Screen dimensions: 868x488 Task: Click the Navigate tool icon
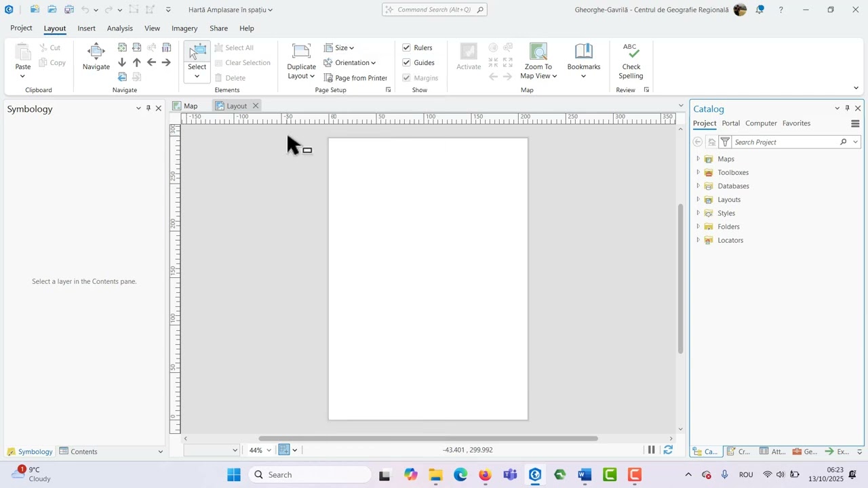96,51
